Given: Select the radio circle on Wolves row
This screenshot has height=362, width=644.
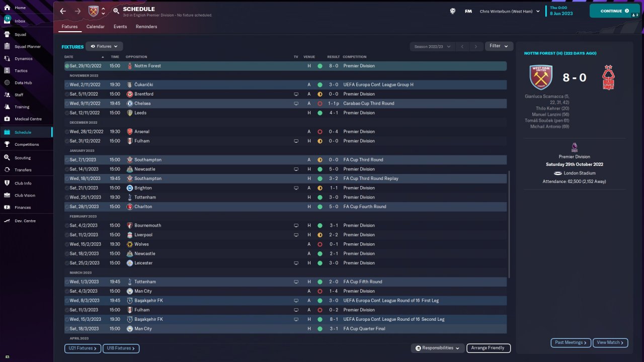Looking at the screenshot, I should click(67, 244).
